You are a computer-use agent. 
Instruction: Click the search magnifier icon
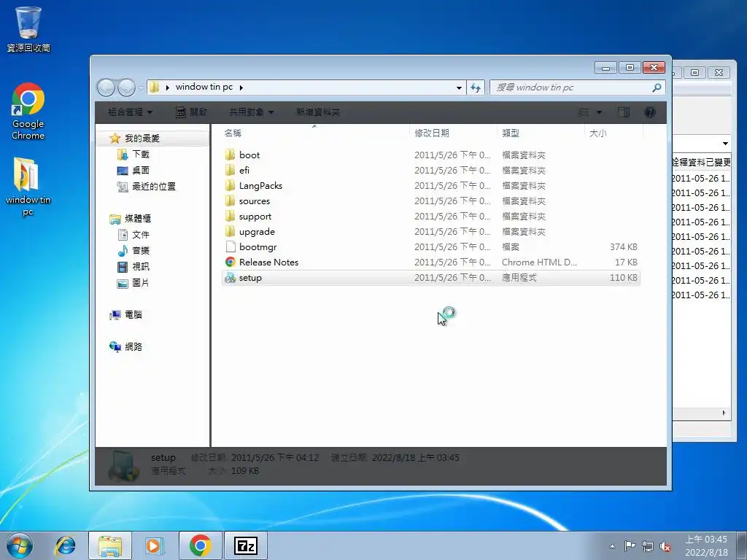point(657,87)
